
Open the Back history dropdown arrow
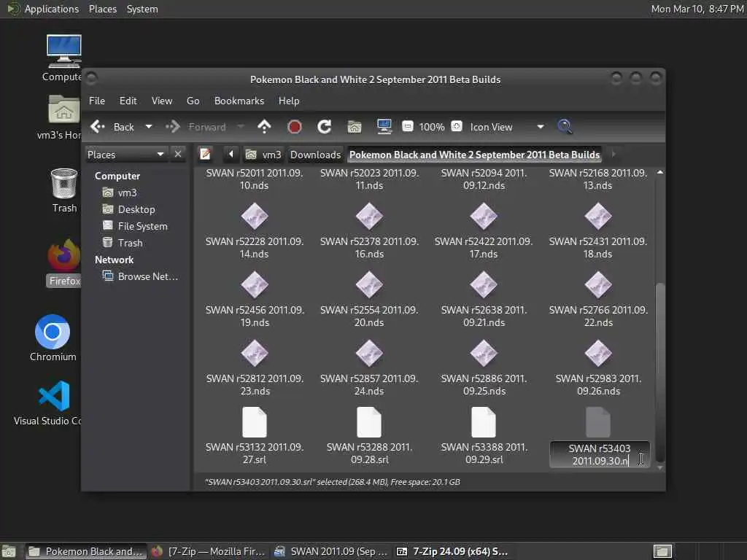(149, 127)
